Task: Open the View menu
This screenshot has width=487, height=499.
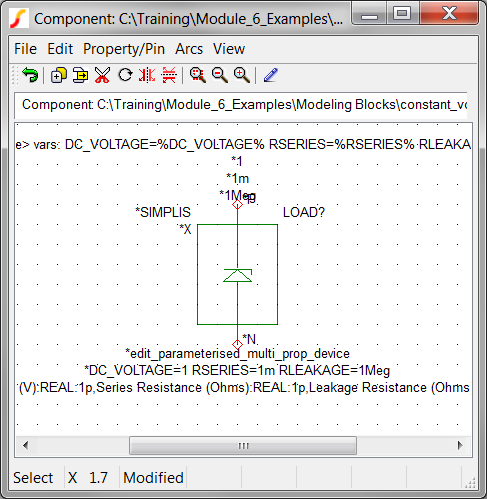Action: (x=229, y=49)
